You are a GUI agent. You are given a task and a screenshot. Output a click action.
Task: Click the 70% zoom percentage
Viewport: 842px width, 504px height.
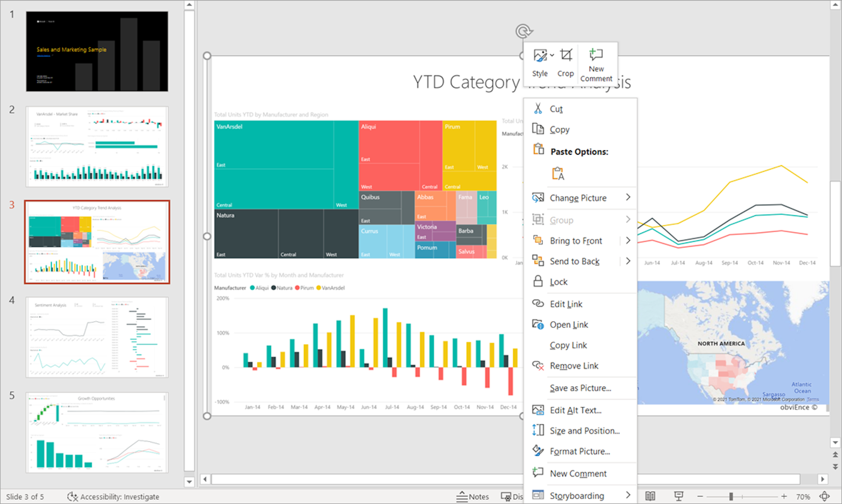coord(803,497)
